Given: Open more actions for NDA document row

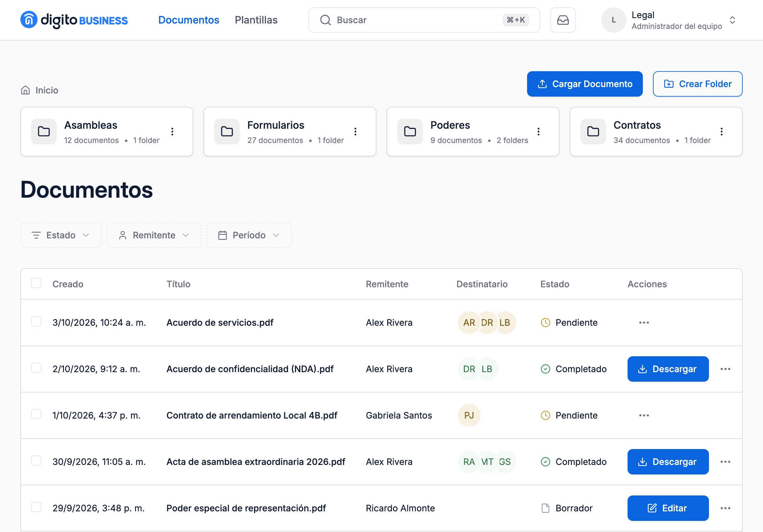Looking at the screenshot, I should tap(725, 369).
